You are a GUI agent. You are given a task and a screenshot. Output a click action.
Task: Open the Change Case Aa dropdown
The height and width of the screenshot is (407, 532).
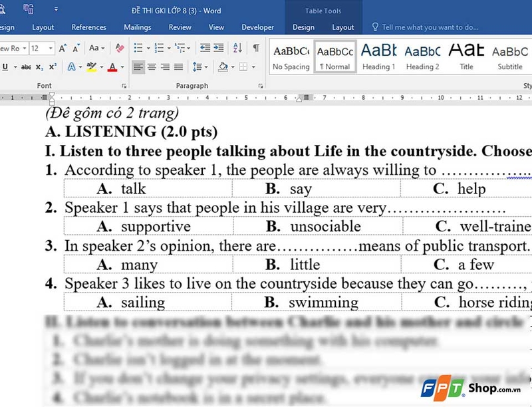pos(96,48)
